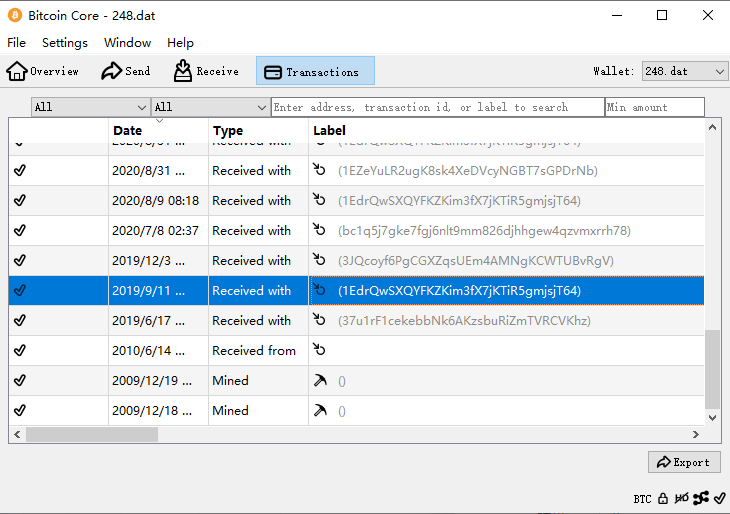Image resolution: width=730 pixels, height=514 pixels.
Task: Open the Overview tab
Action: [x=43, y=71]
